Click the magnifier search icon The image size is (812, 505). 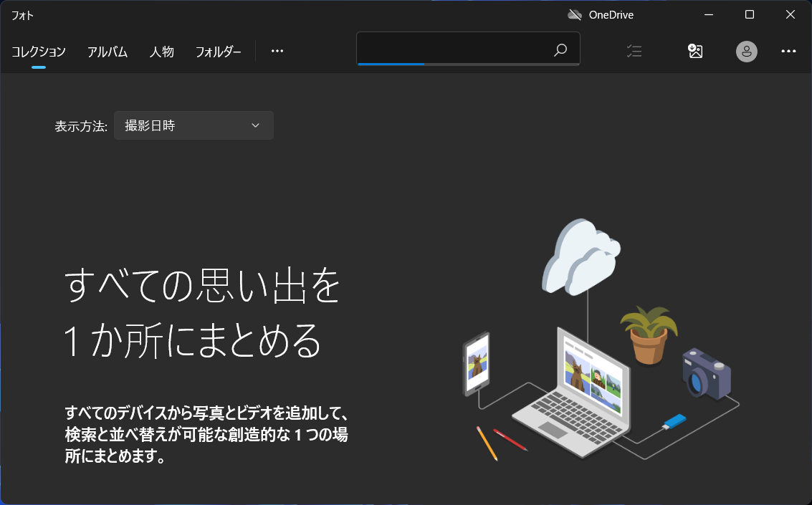click(560, 50)
